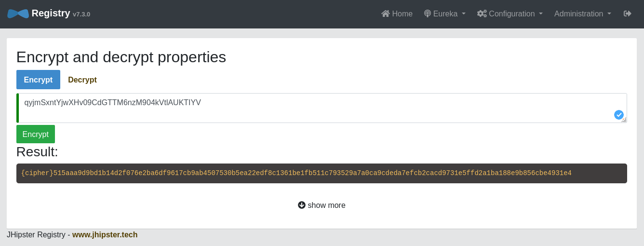Viewport: 644px width, 246px height.
Task: Open the www.jhipster.tech footer link
Action: coord(105,234)
